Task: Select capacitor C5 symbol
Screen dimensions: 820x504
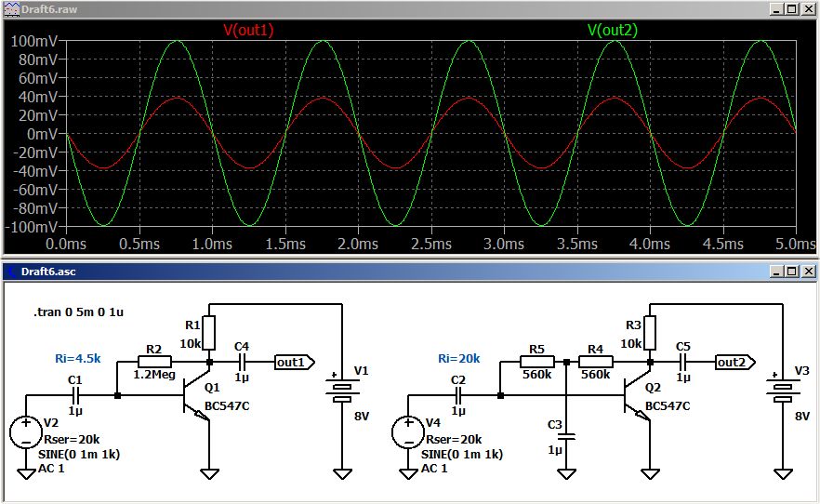Action: tap(682, 362)
